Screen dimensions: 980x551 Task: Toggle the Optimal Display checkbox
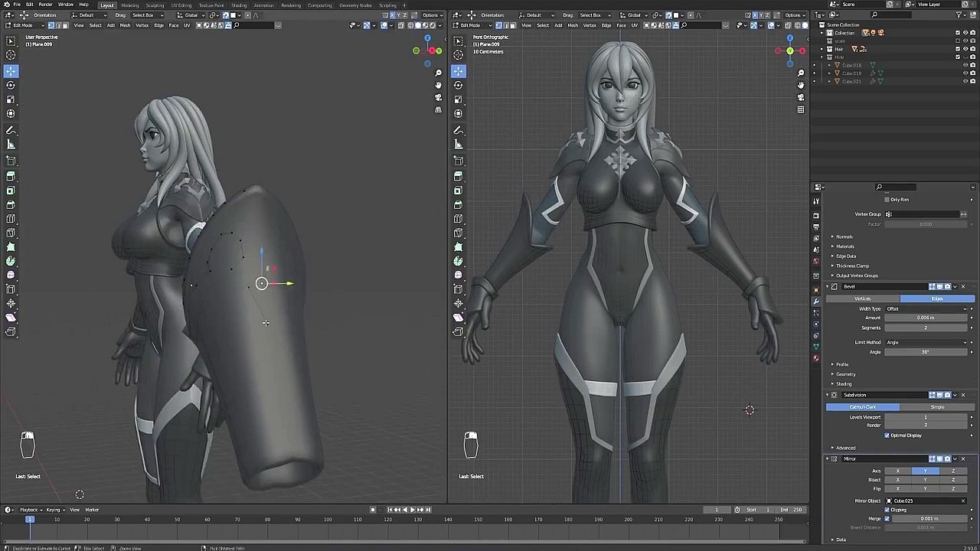pos(887,435)
